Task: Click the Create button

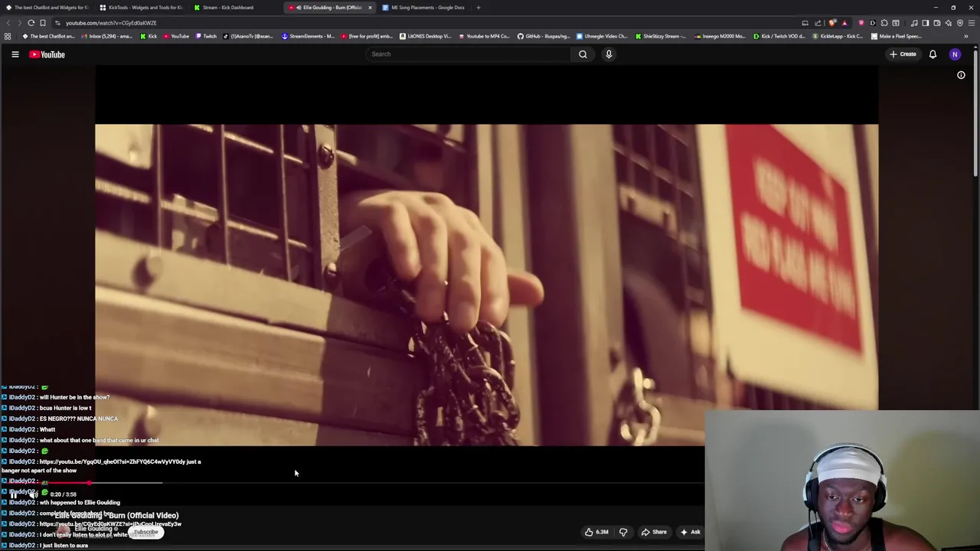Action: (903, 54)
